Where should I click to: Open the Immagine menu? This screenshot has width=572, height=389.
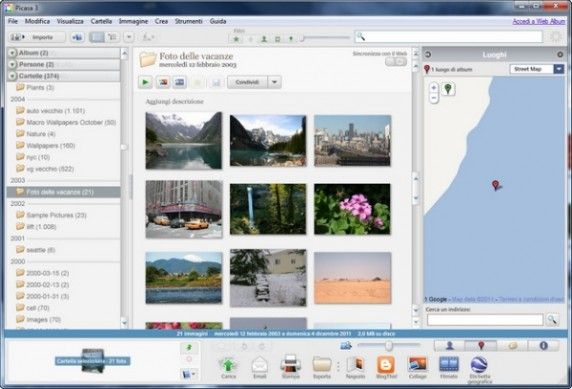pos(133,21)
